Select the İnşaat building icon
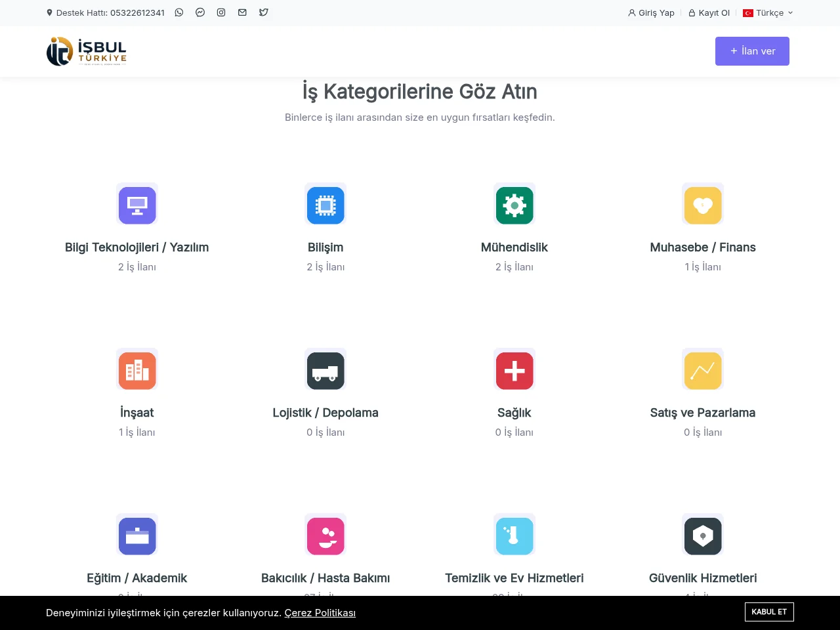This screenshot has height=630, width=840. (137, 371)
